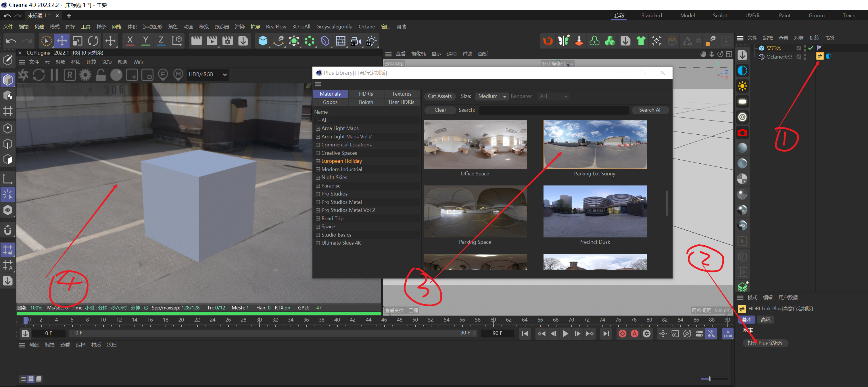
Task: Click the Octane target light icon
Action: [742, 117]
